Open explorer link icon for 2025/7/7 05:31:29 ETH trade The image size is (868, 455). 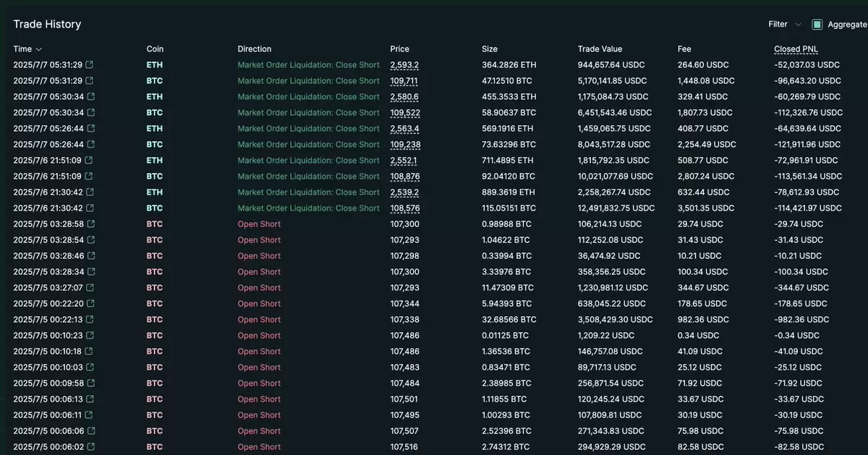(90, 65)
